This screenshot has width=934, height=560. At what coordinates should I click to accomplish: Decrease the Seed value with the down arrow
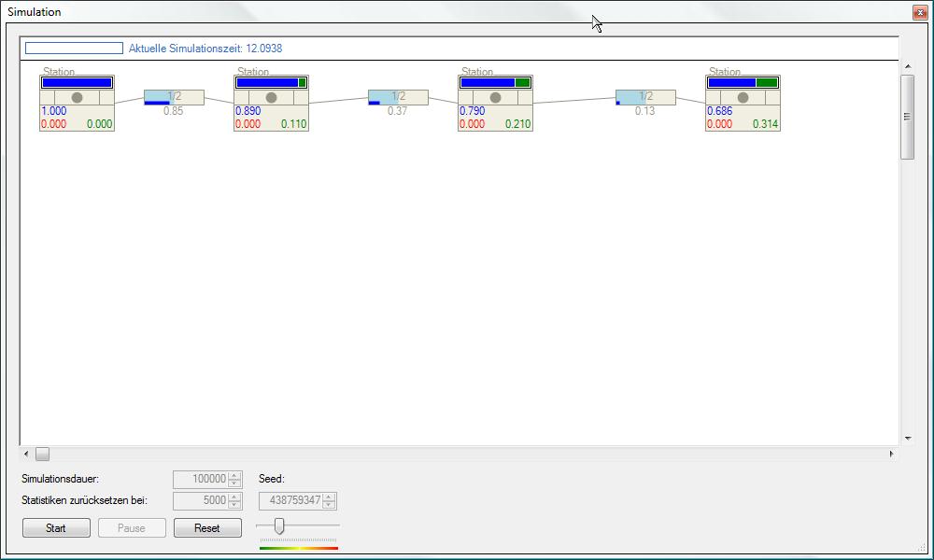pos(329,505)
